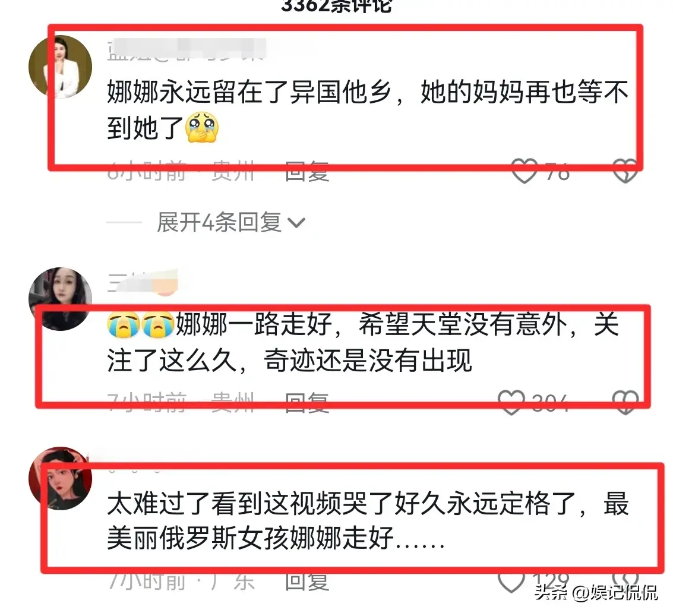
Task: Open third commenter's red illustrated avatar
Action: (61, 478)
